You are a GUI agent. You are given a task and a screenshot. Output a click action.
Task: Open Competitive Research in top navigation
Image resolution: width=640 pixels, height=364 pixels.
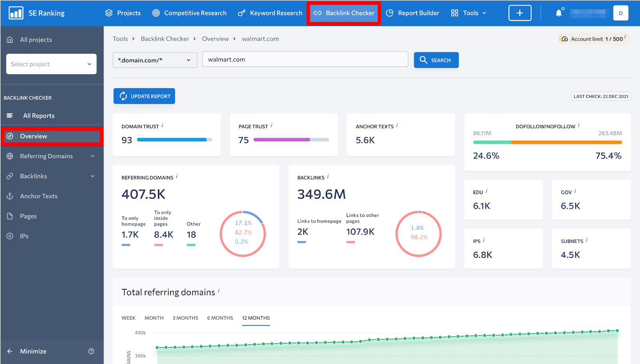tap(189, 13)
